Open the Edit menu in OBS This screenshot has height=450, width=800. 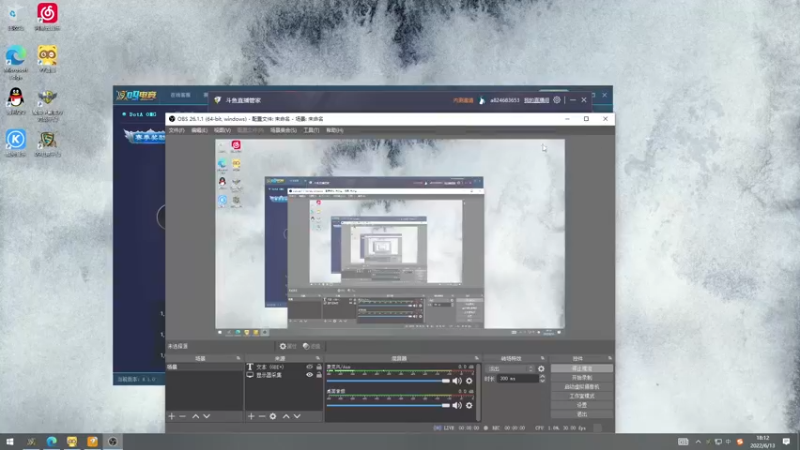[199, 131]
